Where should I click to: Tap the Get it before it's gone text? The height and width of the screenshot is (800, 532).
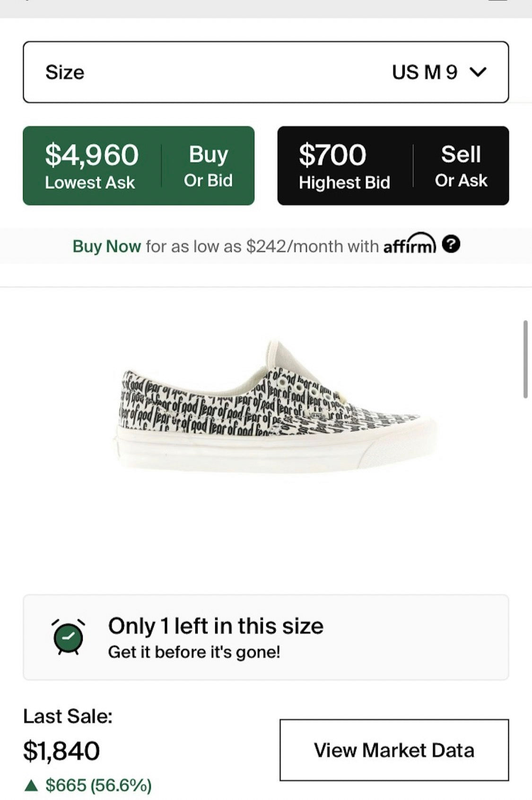point(194,652)
